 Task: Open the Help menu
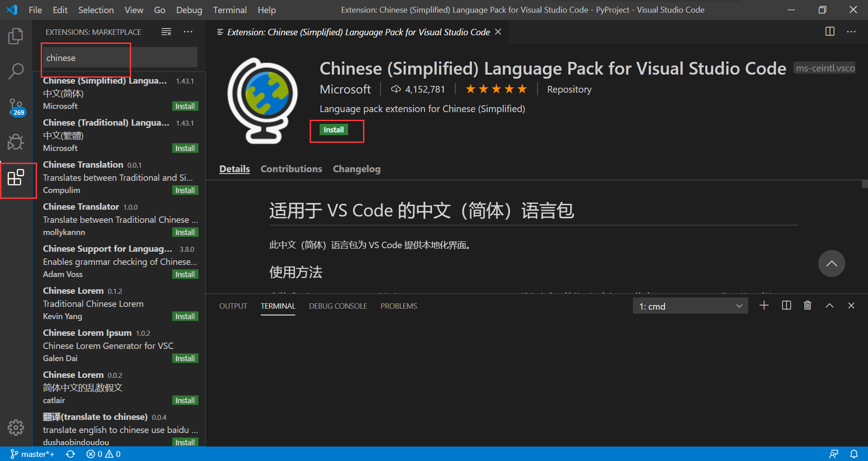[x=267, y=10]
